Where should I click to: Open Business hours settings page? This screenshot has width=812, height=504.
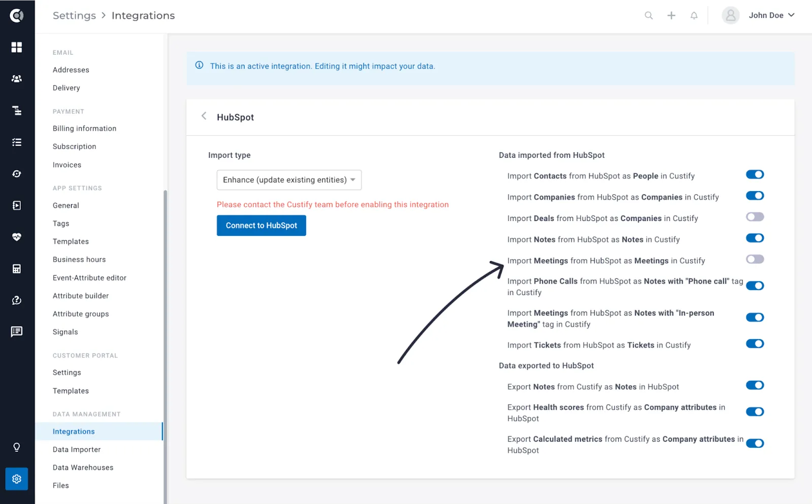point(79,260)
